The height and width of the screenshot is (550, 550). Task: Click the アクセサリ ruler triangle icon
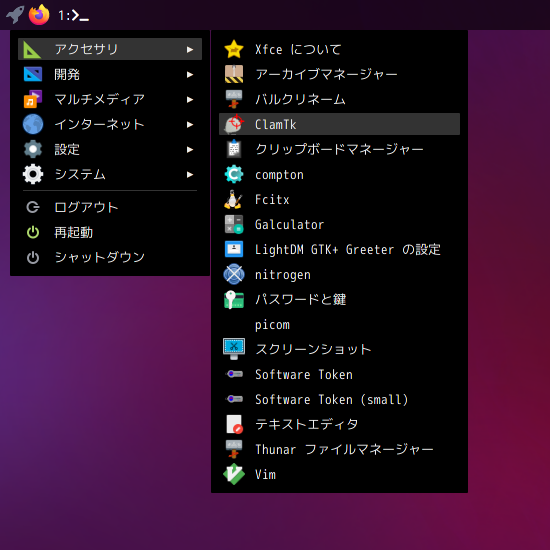coord(32,49)
